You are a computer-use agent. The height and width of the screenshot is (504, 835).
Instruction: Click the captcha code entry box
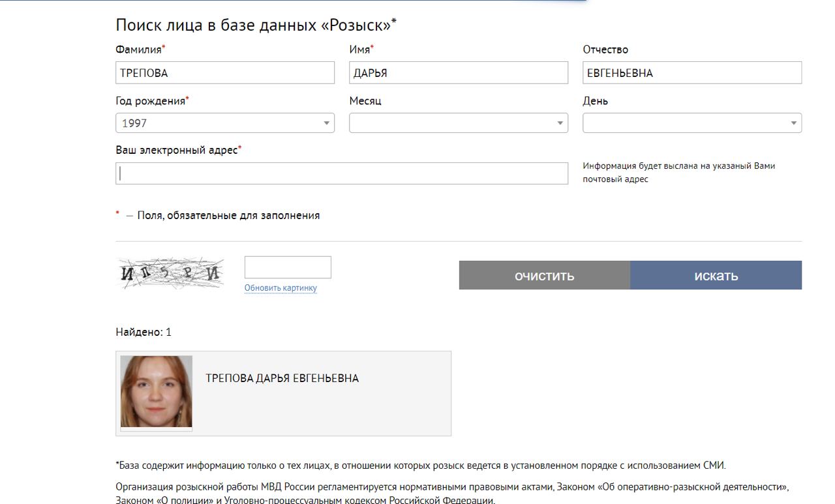[288, 267]
